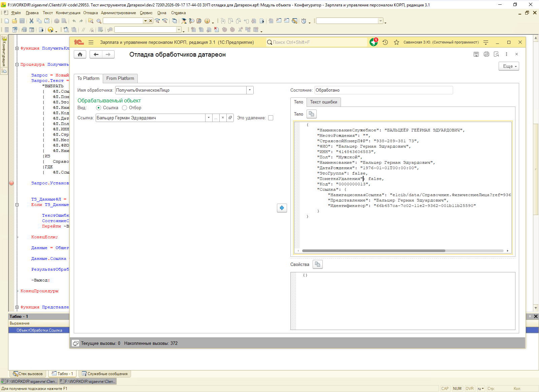Open the Конфигурация menu
Image resolution: width=539 pixels, height=392 pixels.
pos(68,13)
